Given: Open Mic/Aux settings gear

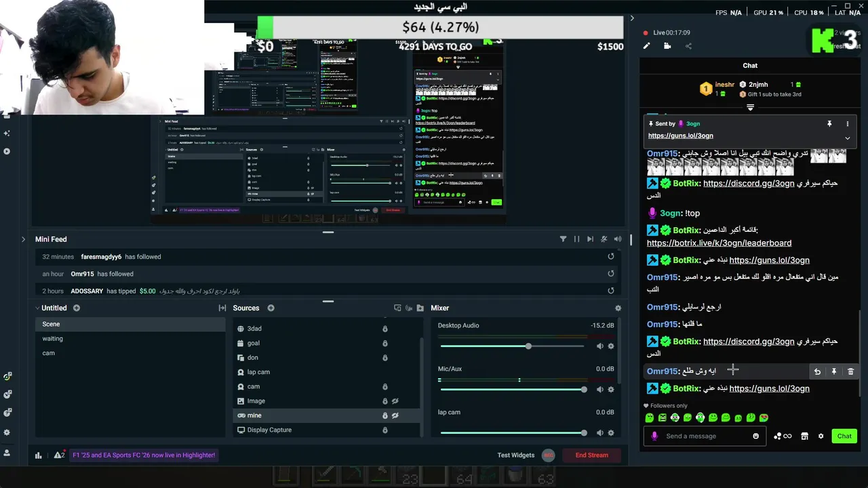Looking at the screenshot, I should click(611, 389).
